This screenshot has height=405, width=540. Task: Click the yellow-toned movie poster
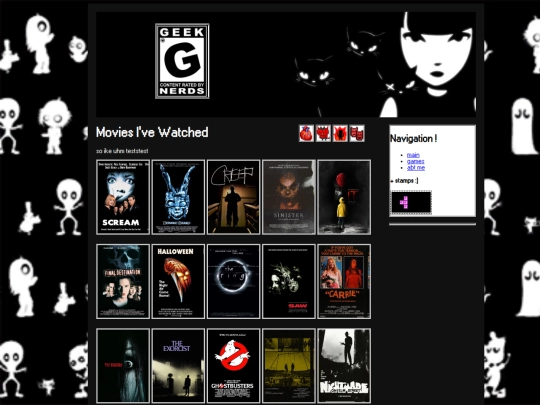pos(289,366)
